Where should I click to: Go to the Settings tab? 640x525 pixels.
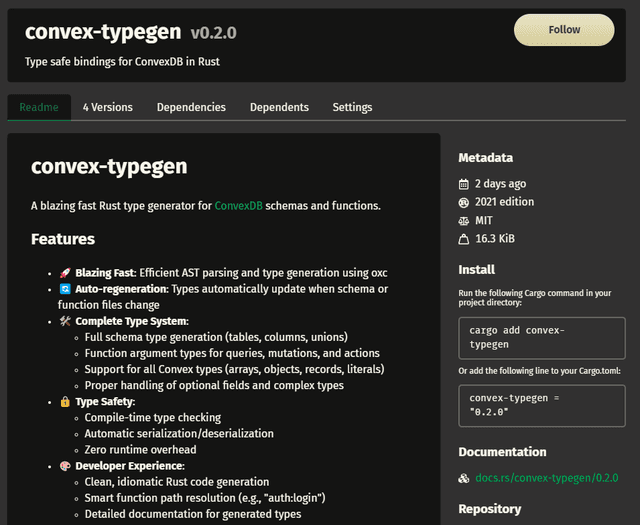pos(352,107)
